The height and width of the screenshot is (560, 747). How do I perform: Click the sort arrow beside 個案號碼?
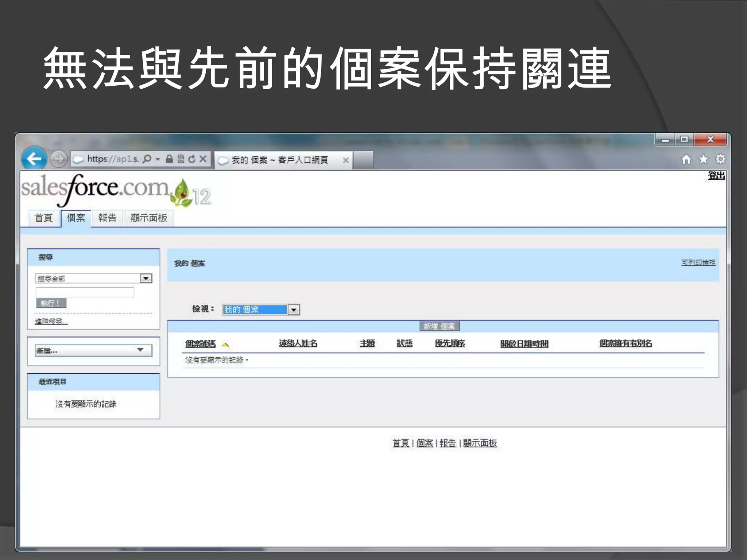pos(225,344)
